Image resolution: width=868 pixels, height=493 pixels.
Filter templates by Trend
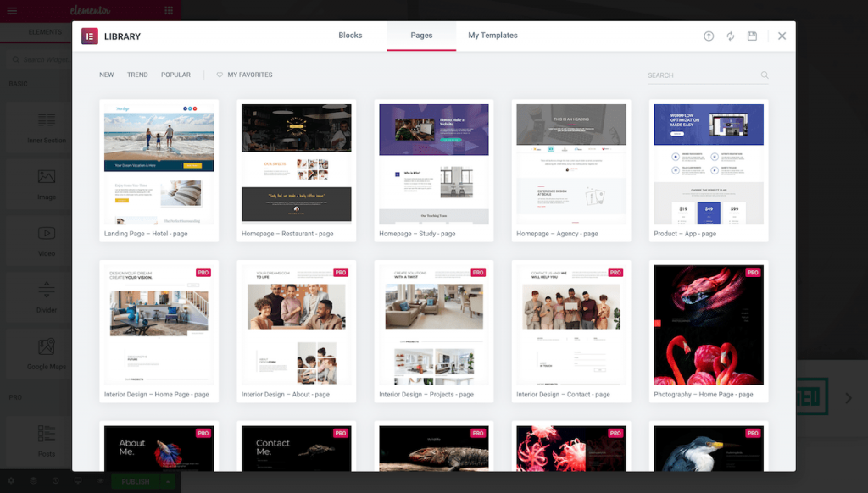(x=137, y=75)
